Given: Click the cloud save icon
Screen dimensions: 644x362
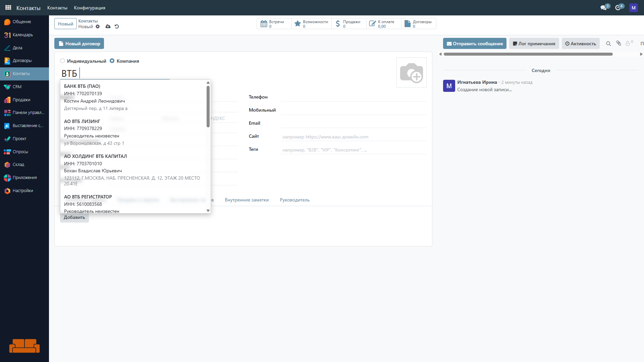Looking at the screenshot, I should point(108,26).
